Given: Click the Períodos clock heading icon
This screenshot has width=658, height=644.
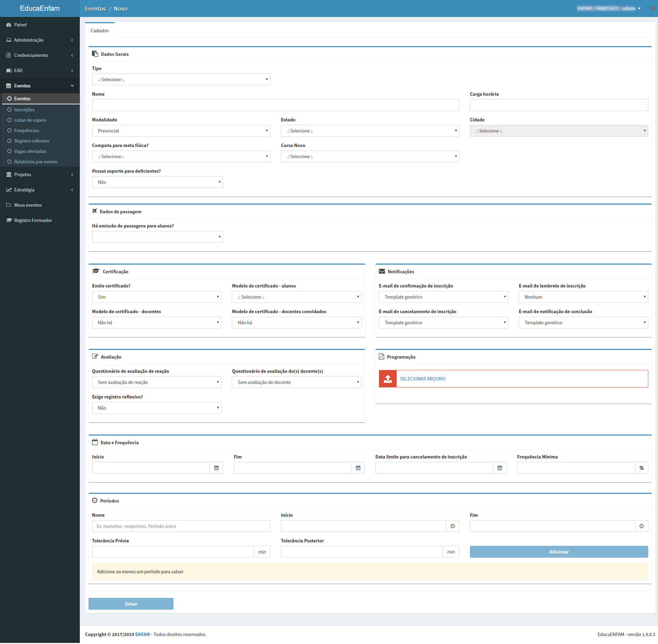Looking at the screenshot, I should click(x=94, y=500).
